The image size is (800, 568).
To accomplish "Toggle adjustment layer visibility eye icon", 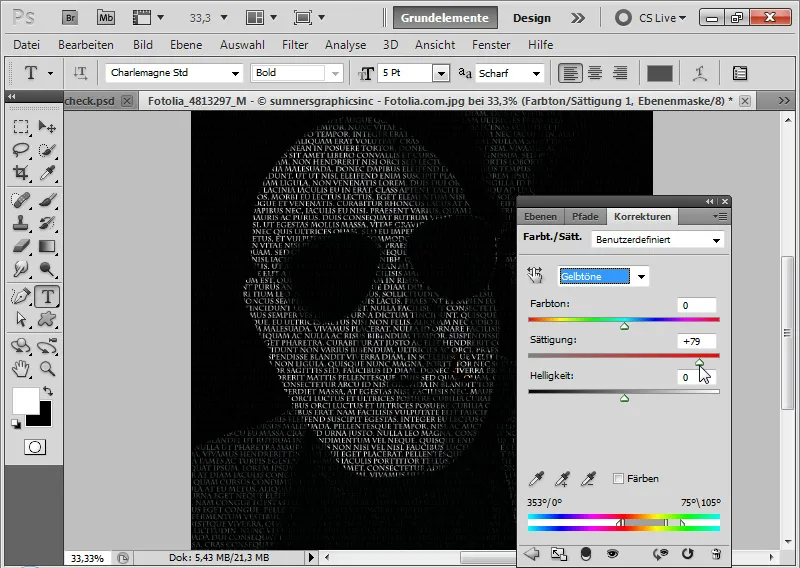I will click(612, 554).
